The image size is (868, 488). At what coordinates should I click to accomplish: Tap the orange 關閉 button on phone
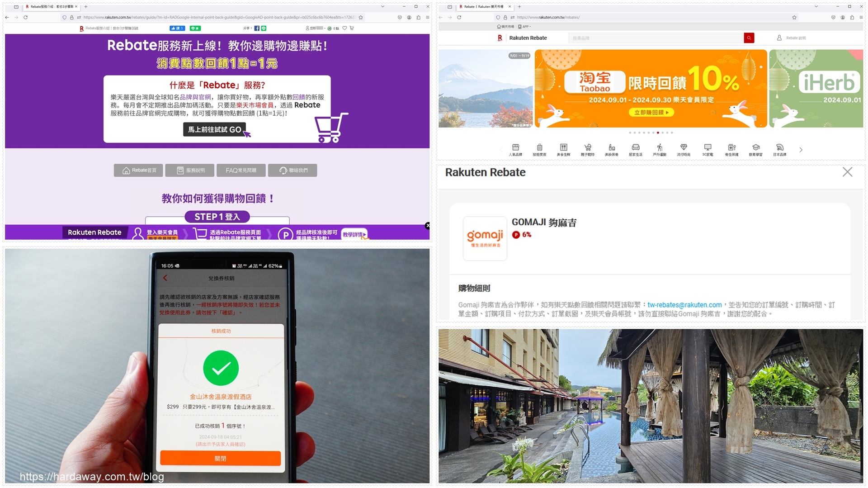pyautogui.click(x=221, y=458)
